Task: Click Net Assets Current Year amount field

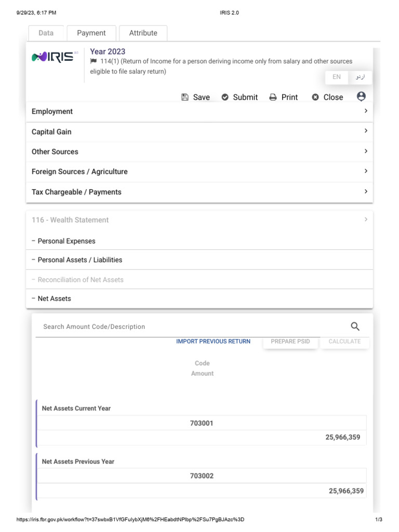Action: (x=202, y=437)
